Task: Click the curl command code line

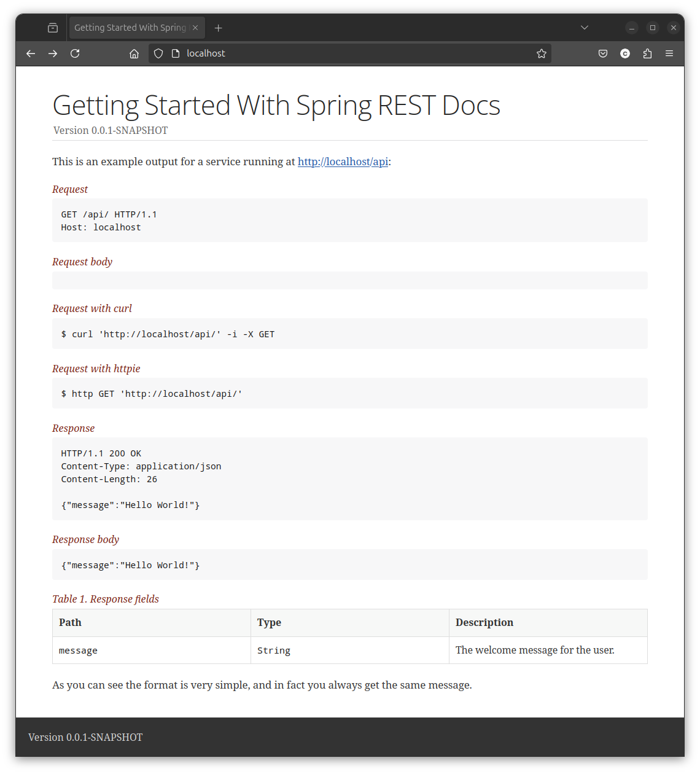Action: pos(168,334)
